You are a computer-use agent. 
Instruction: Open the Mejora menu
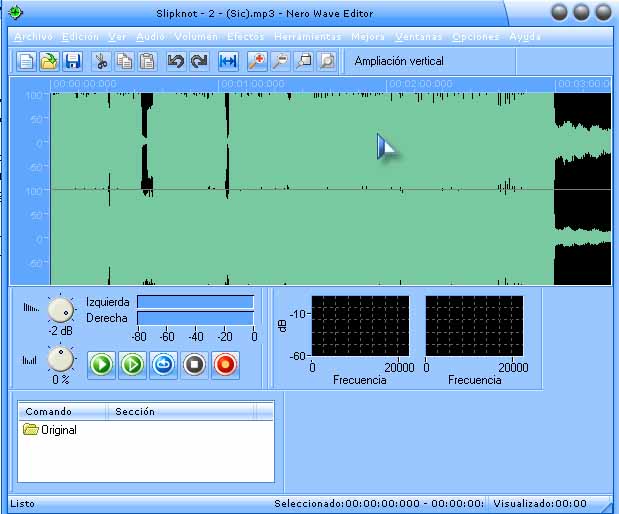368,37
